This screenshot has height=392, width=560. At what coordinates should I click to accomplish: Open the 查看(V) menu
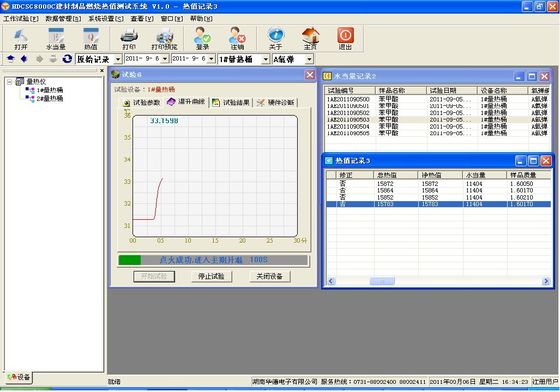(142, 19)
